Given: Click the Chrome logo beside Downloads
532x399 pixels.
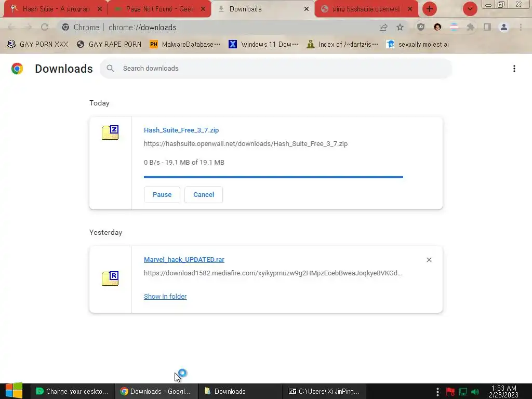Looking at the screenshot, I should [x=17, y=69].
